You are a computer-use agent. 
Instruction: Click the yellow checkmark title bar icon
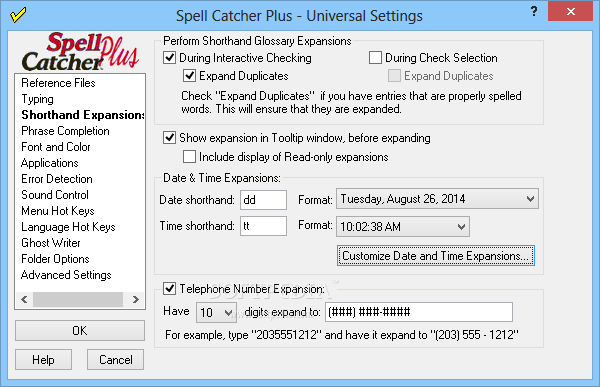tap(18, 15)
